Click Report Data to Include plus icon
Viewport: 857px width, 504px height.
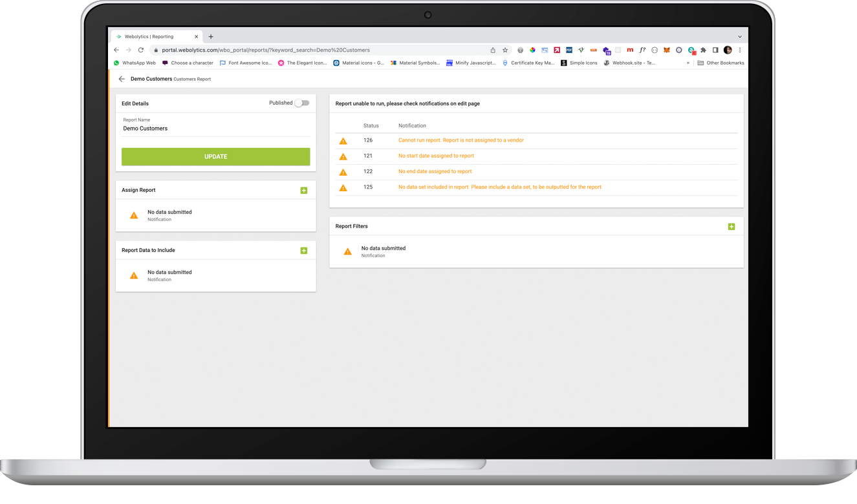[x=304, y=251]
